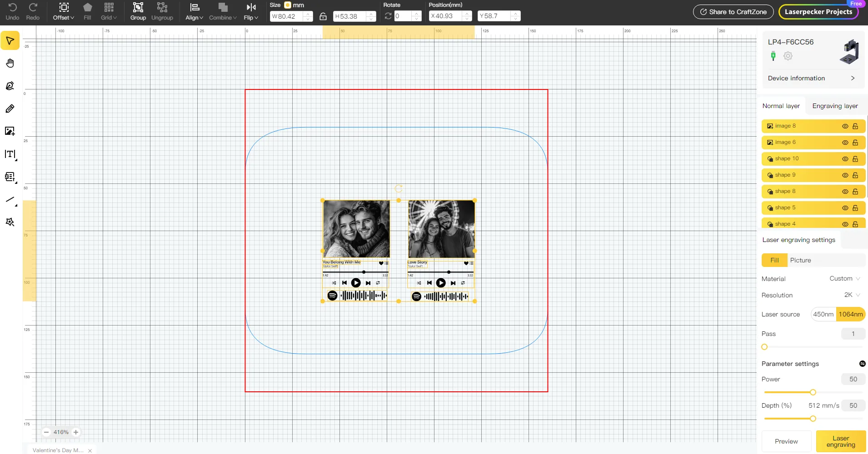Zoom in the canvas
This screenshot has height=454, width=868.
[76, 432]
